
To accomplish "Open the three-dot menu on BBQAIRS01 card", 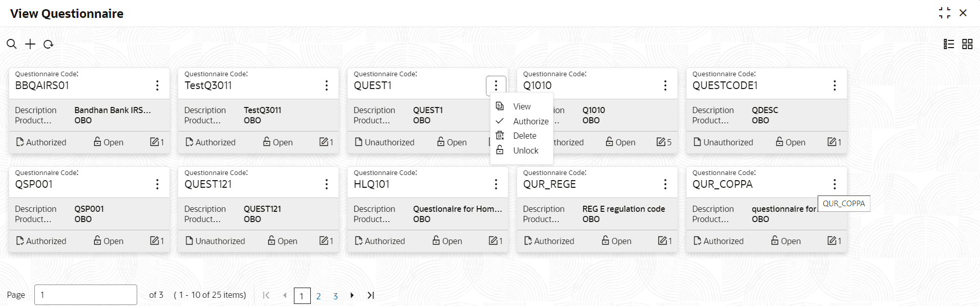I will click(157, 85).
